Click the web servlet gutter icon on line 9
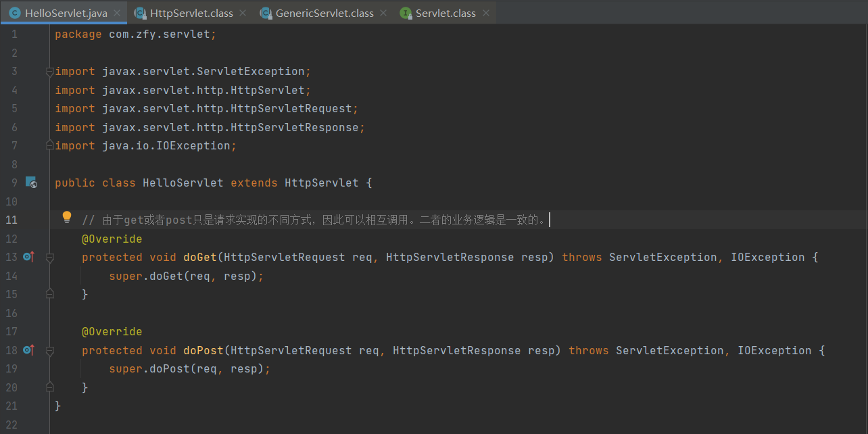 point(31,183)
